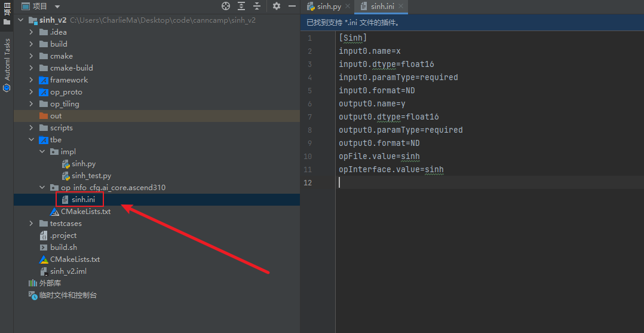Image resolution: width=644 pixels, height=333 pixels.
Task: Click the framework folder icon
Action: pos(44,80)
